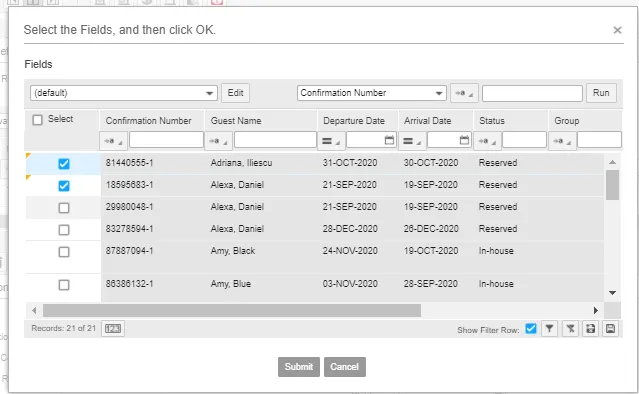Sort by Group column header

[566, 121]
